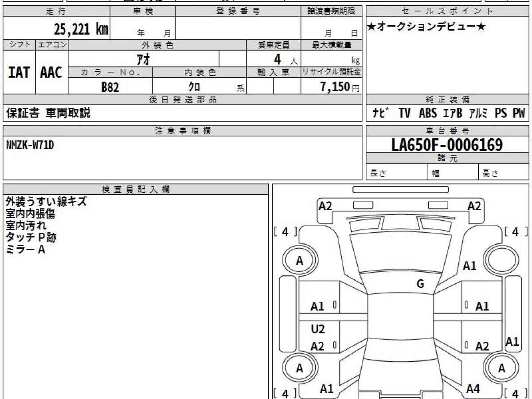Click the カラーNo. header
Screen dimensions: 532x399
tap(110, 72)
